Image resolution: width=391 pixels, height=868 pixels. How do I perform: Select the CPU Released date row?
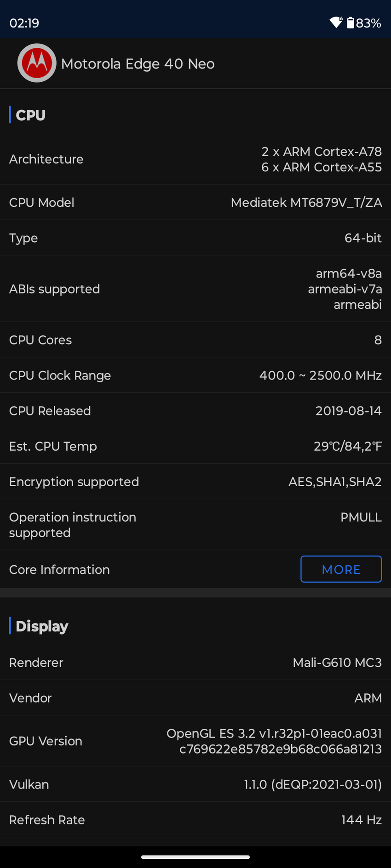point(195,411)
